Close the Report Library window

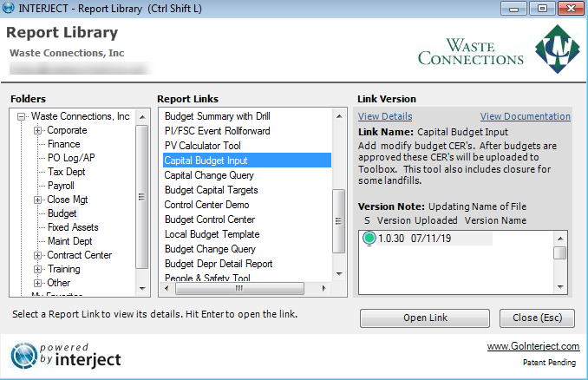pos(571,9)
